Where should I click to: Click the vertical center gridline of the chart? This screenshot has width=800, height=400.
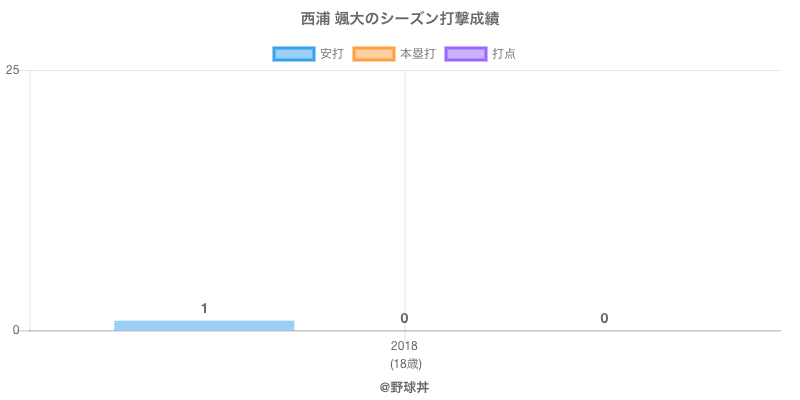coord(404,200)
